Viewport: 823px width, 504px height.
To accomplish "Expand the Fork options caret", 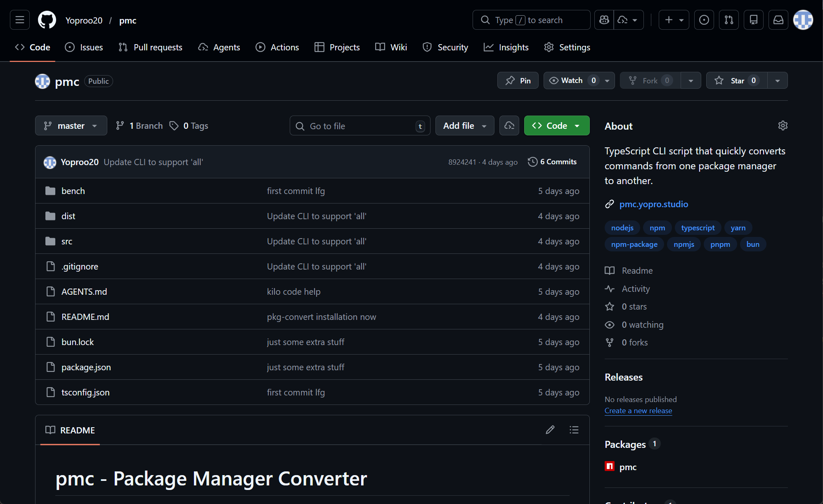I will coord(691,80).
